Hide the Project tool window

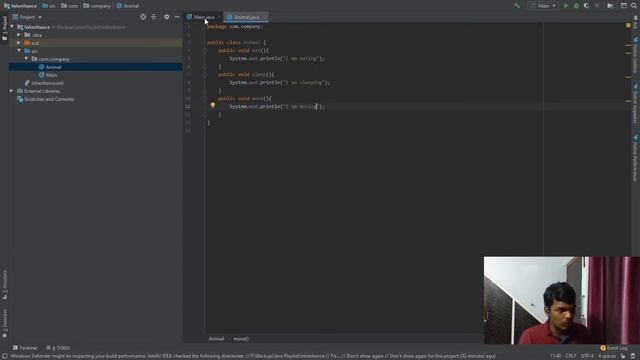(177, 17)
